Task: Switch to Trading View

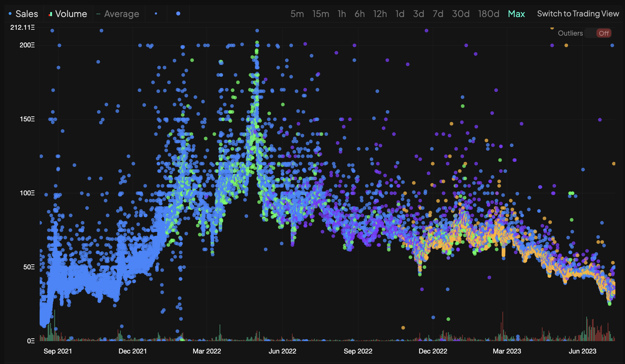Action: (x=578, y=14)
